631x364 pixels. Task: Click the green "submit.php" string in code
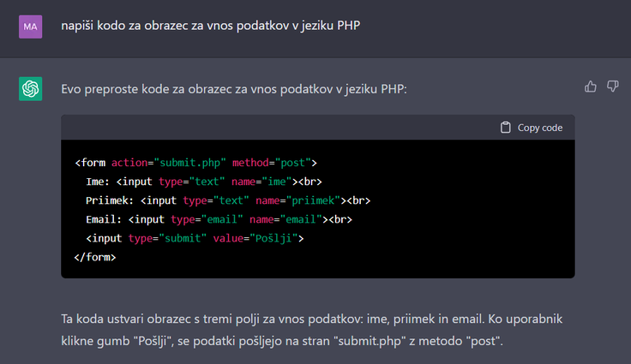tap(190, 163)
